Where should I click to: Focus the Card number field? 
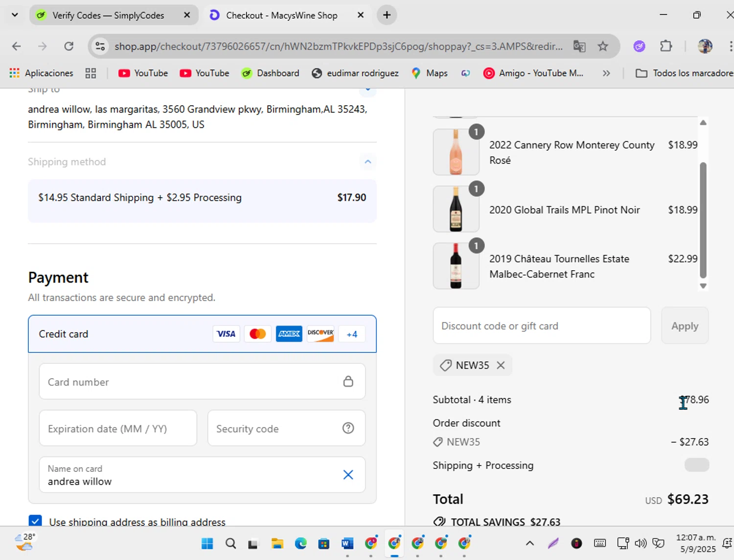click(202, 381)
